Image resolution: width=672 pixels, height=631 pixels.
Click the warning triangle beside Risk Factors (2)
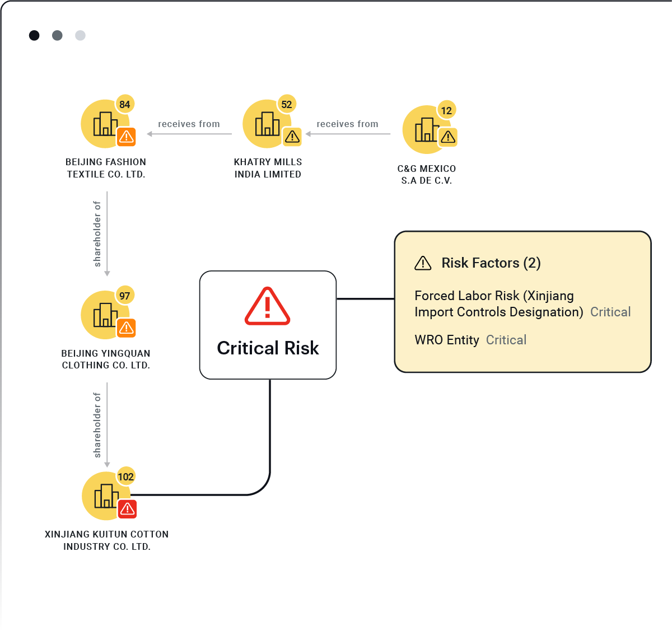[423, 263]
